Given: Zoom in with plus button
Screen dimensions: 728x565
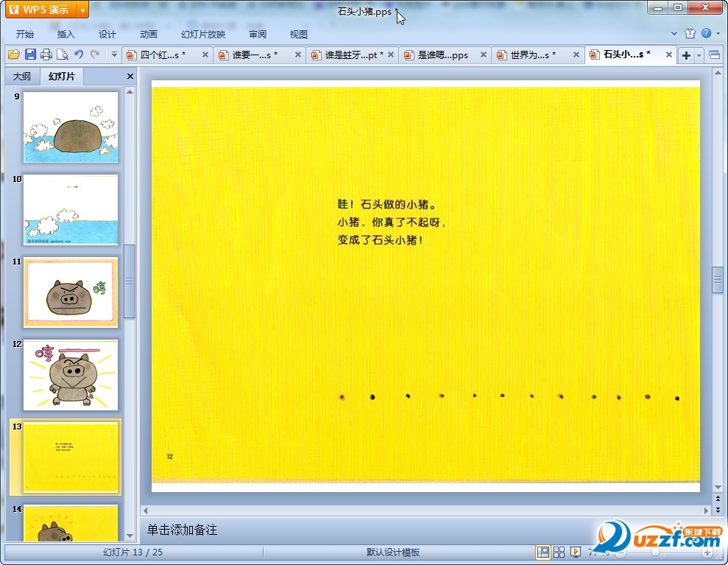Looking at the screenshot, I should click(x=707, y=552).
